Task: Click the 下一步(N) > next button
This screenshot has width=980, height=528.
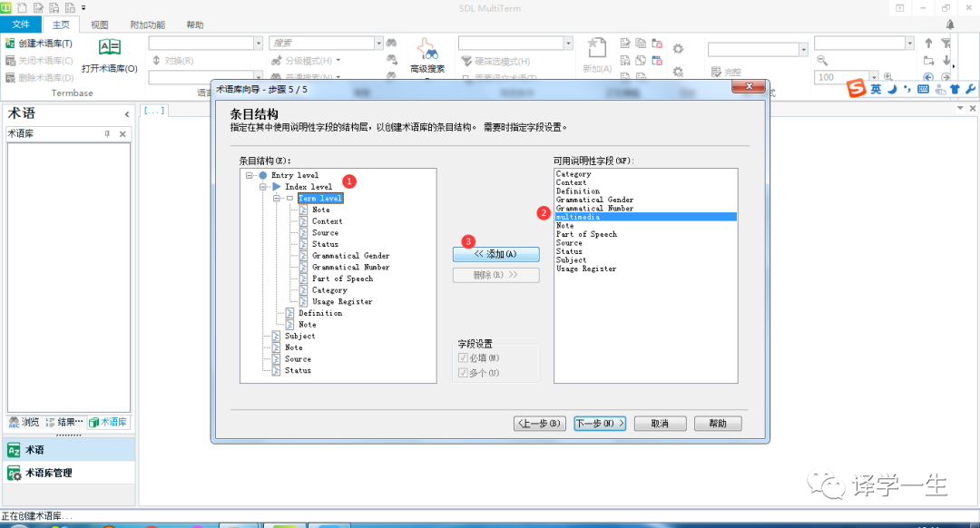Action: 600,424
